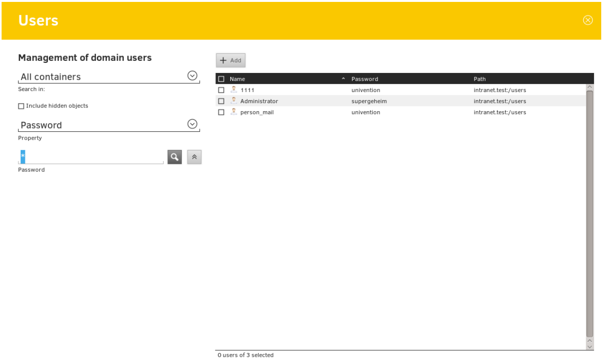Tick the checkbox for user 1111

(x=221, y=90)
